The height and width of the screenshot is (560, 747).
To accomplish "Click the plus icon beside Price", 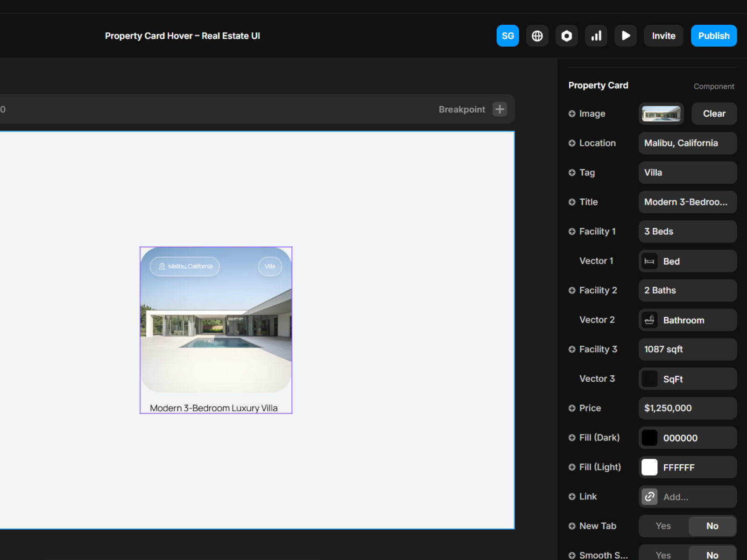I will click(x=572, y=408).
